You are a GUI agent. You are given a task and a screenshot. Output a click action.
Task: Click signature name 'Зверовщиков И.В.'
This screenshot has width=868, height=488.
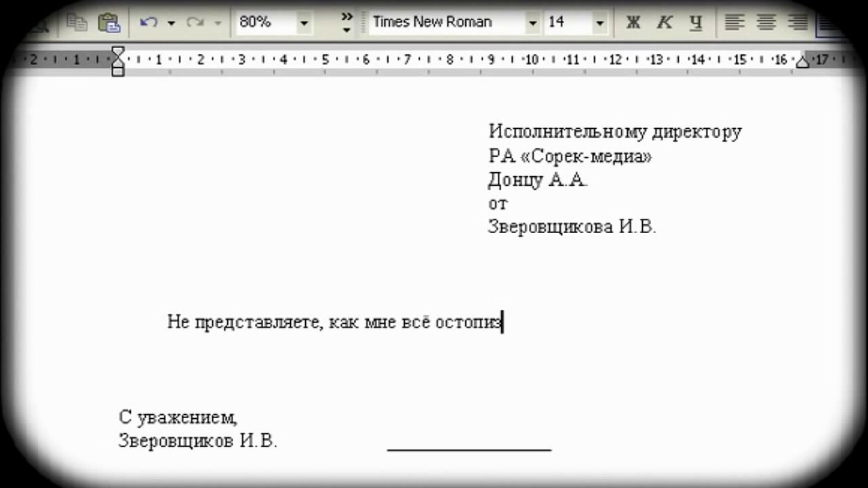[x=198, y=441]
